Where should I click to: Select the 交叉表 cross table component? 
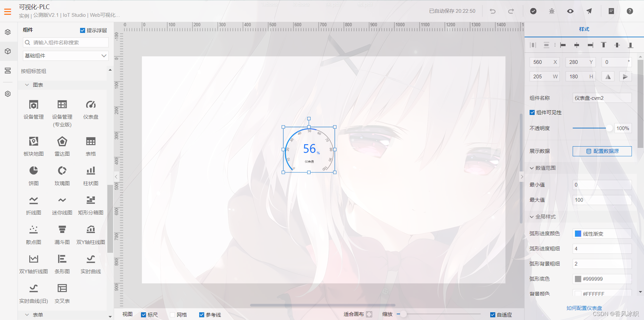[x=62, y=293]
